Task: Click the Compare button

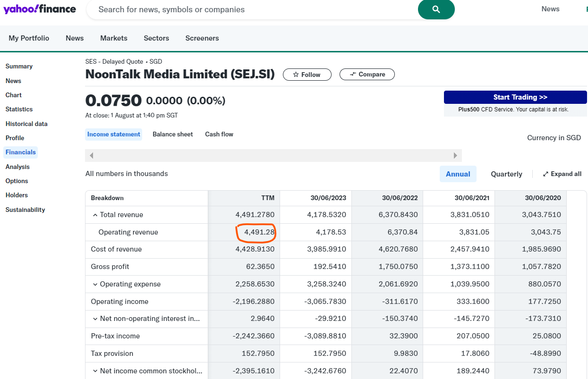Action: tap(367, 75)
